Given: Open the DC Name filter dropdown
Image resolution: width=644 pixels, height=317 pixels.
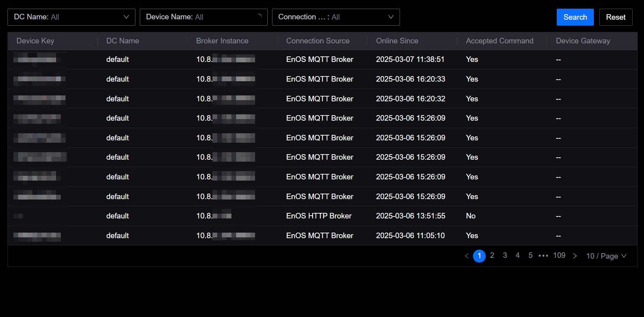Looking at the screenshot, I should point(71,17).
